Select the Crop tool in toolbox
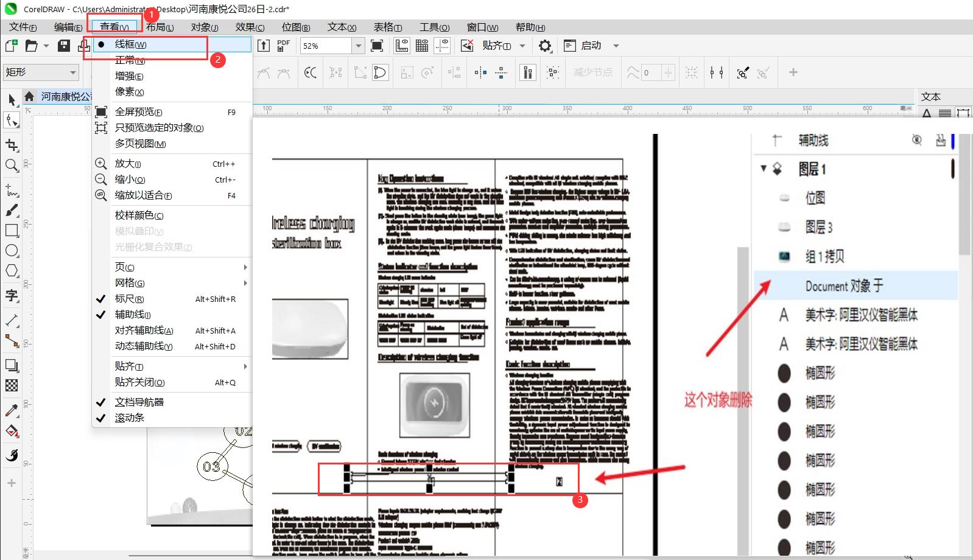The image size is (973, 560). (x=12, y=145)
